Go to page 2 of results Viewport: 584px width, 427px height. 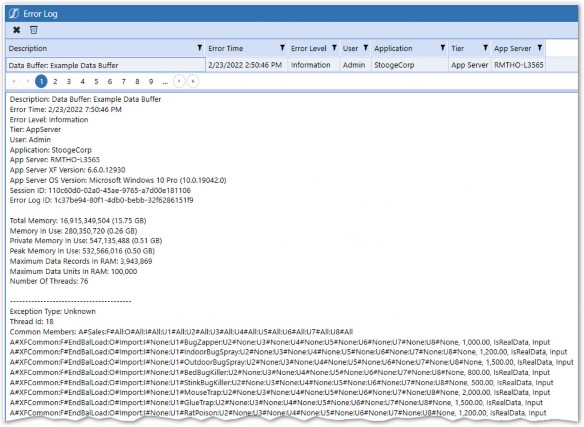tap(55, 81)
